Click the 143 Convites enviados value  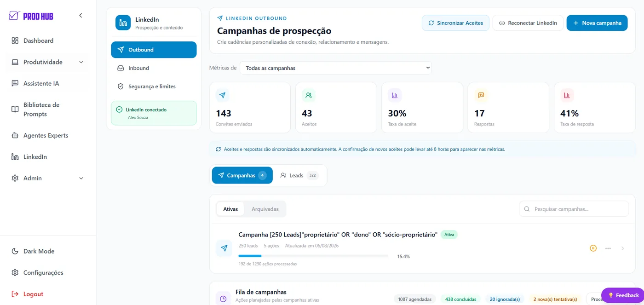224,113
